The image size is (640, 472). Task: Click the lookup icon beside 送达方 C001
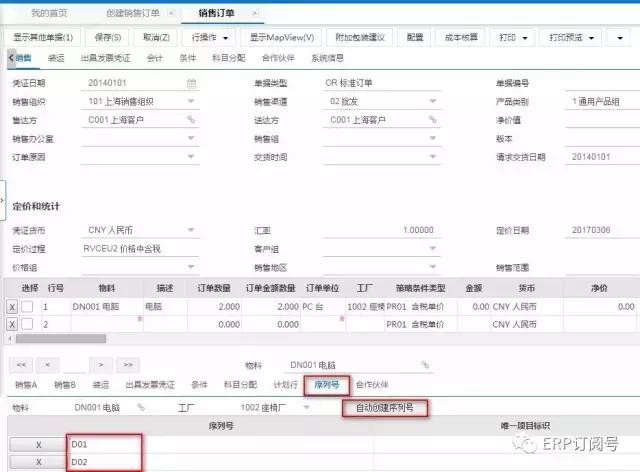[433, 119]
